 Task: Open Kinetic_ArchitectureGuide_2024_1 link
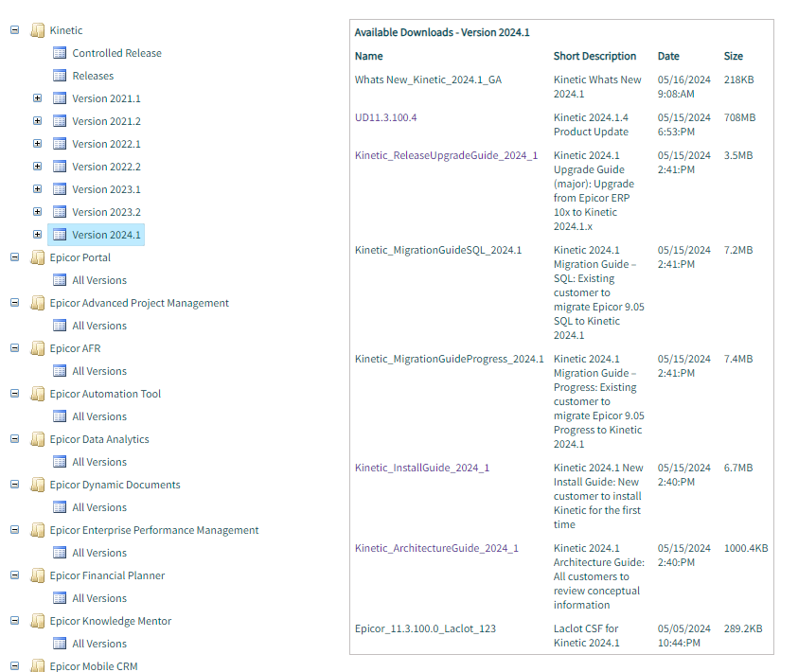pyautogui.click(x=436, y=548)
